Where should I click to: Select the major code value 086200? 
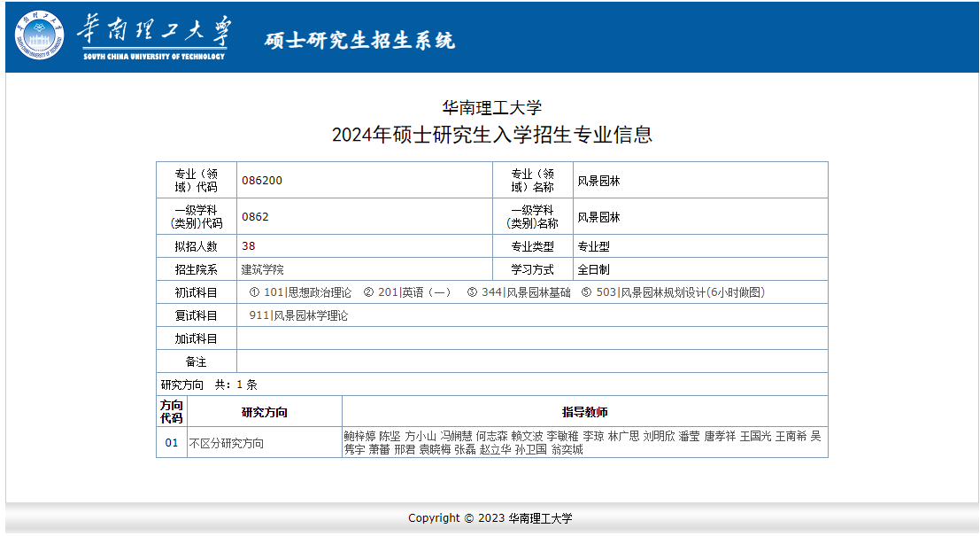(262, 180)
